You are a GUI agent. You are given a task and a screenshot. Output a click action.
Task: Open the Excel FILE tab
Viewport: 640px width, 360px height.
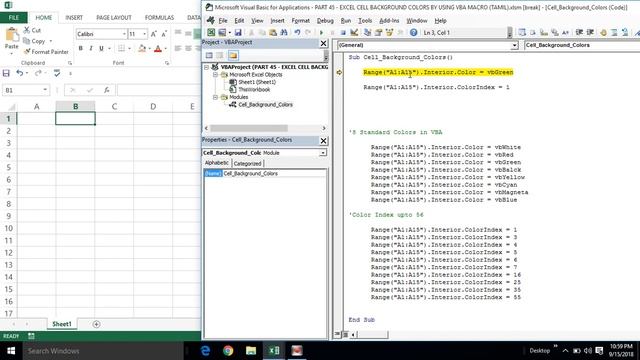click(13, 18)
